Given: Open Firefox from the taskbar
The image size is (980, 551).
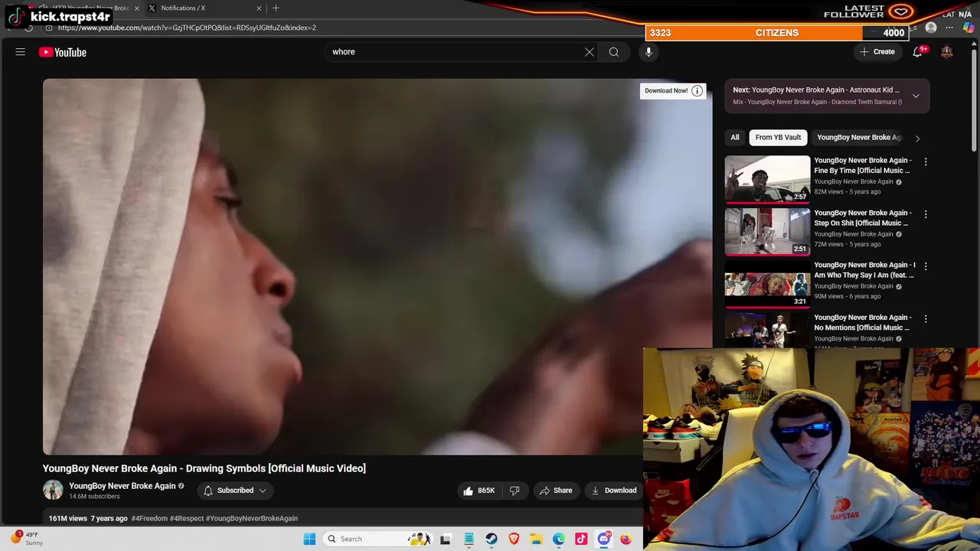Looking at the screenshot, I should (626, 539).
